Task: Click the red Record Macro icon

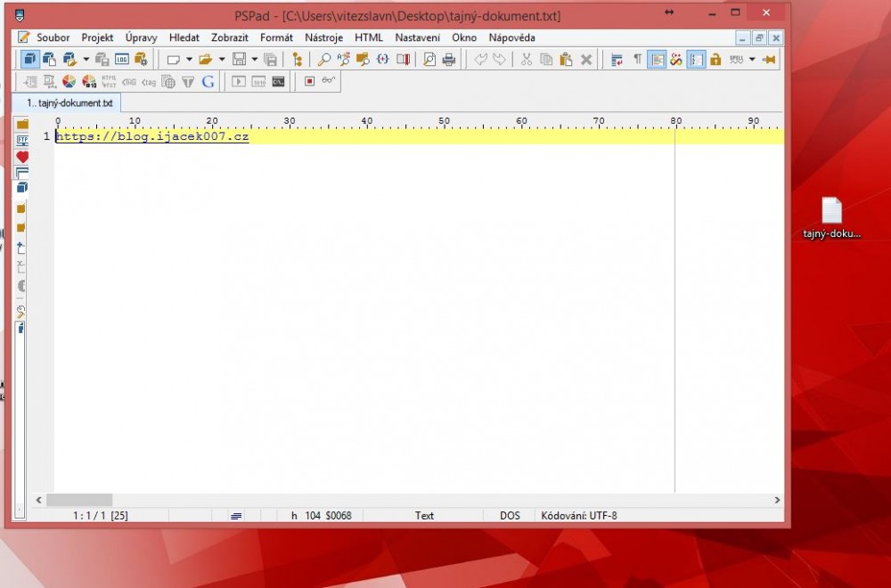Action: coord(309,82)
